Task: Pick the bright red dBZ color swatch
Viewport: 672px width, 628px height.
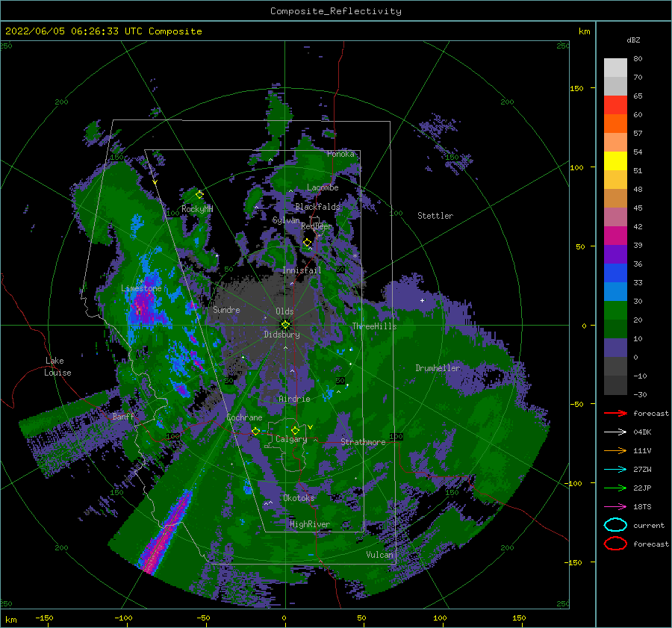Action: coord(615,105)
